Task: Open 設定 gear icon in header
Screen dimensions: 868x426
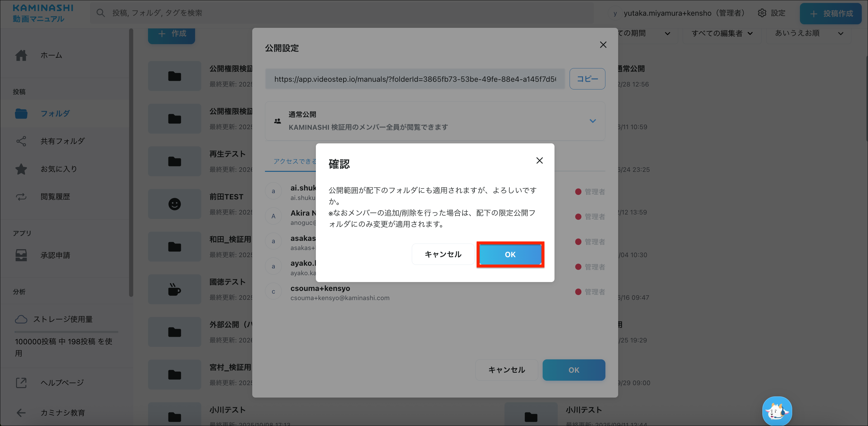Action: 762,13
